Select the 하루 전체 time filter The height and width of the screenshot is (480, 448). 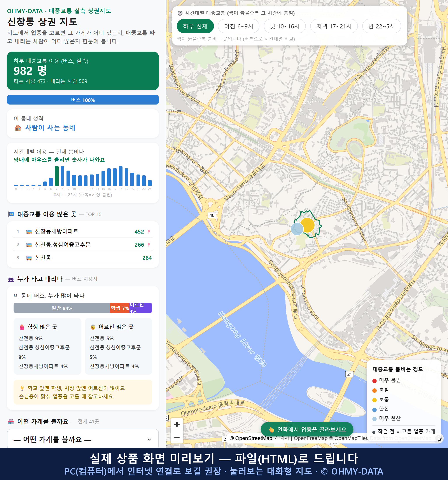(x=195, y=26)
